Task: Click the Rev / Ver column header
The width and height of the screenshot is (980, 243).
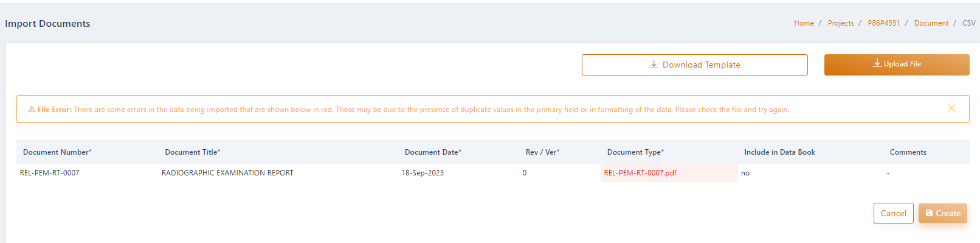Action: tap(542, 152)
